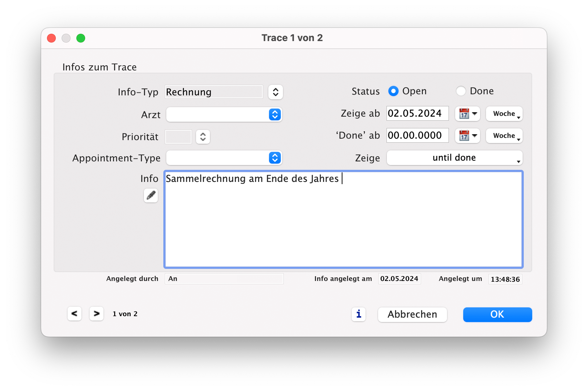Image resolution: width=588 pixels, height=391 pixels.
Task: Select the Done status radio button
Action: (461, 91)
